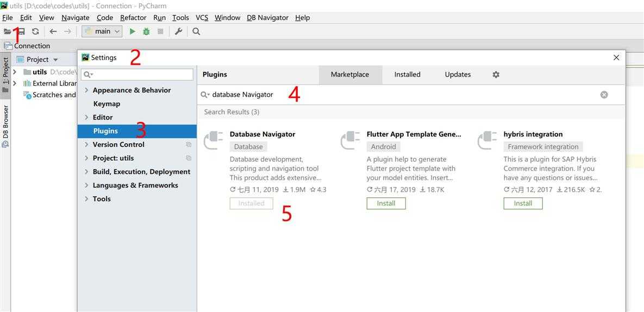The image size is (644, 312).
Task: Open the 1: Project side tool window
Action: tap(5, 75)
